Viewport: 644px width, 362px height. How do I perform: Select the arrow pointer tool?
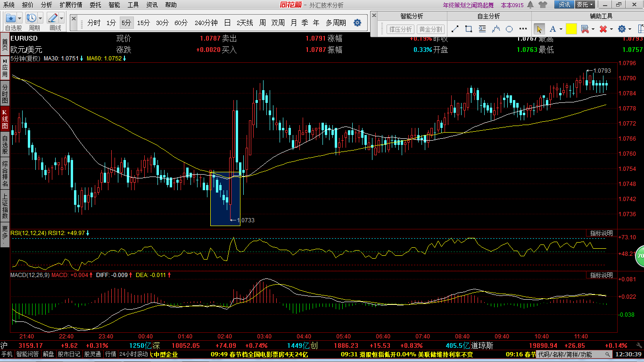(539, 29)
